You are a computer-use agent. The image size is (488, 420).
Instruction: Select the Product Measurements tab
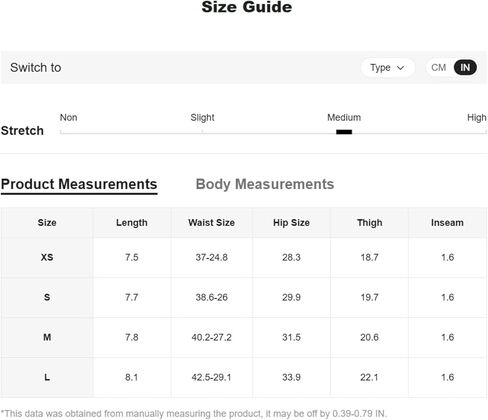(x=79, y=184)
